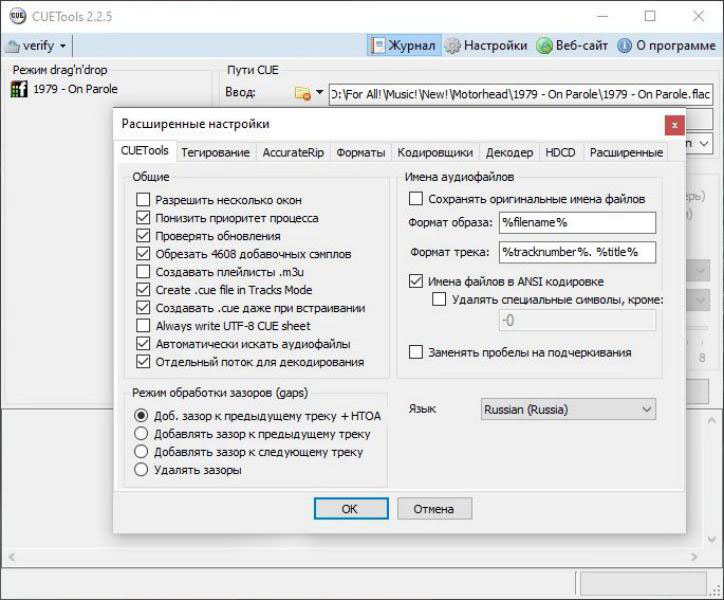This screenshot has width=724, height=600.
Task: Click log pane vertical scrollbar down arrow
Action: click(712, 539)
